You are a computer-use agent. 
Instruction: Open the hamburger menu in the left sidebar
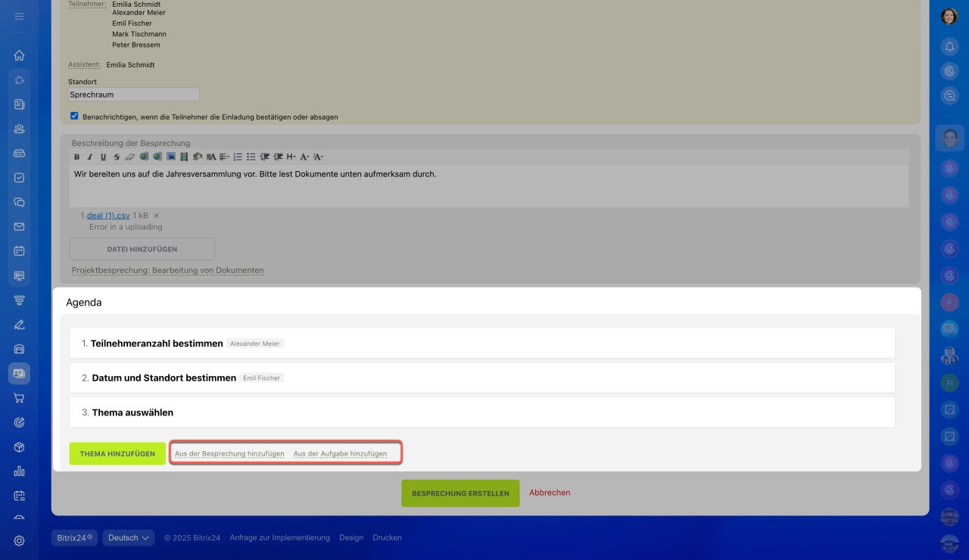coord(19,16)
